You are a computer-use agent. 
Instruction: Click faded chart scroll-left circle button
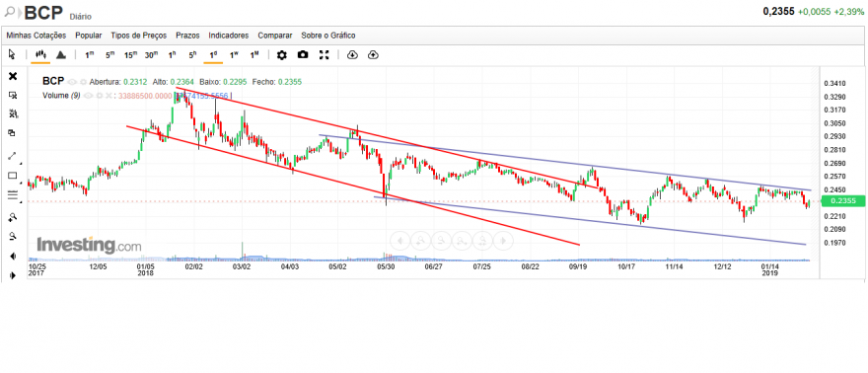pos(400,240)
